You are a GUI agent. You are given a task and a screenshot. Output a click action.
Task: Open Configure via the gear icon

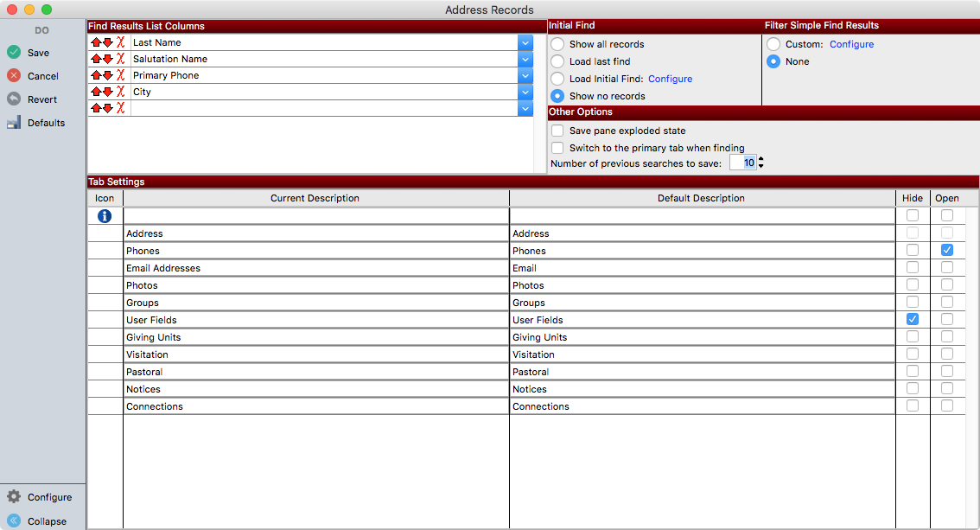(x=14, y=497)
